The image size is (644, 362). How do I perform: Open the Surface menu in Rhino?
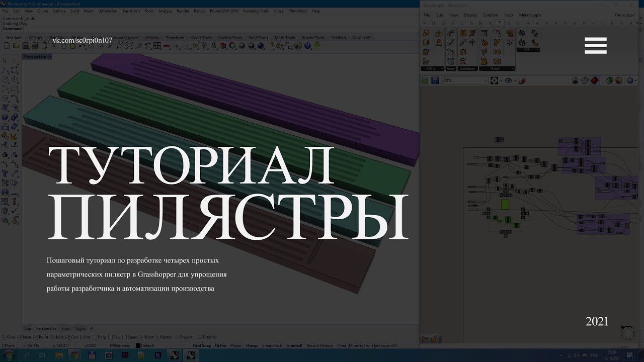coord(59,11)
